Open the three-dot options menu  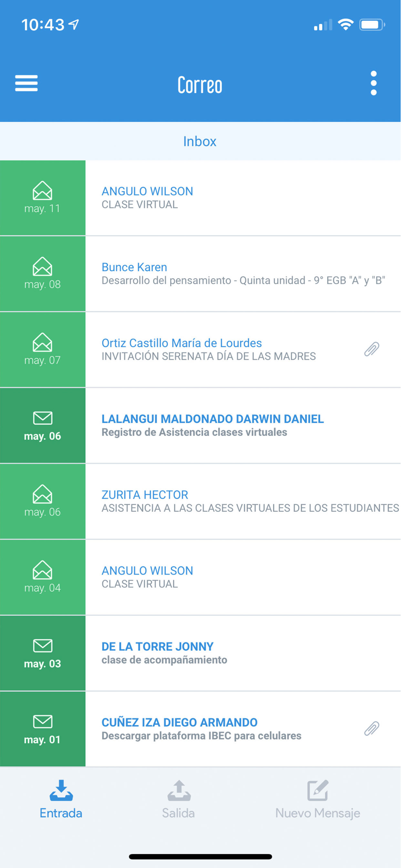coord(374,83)
